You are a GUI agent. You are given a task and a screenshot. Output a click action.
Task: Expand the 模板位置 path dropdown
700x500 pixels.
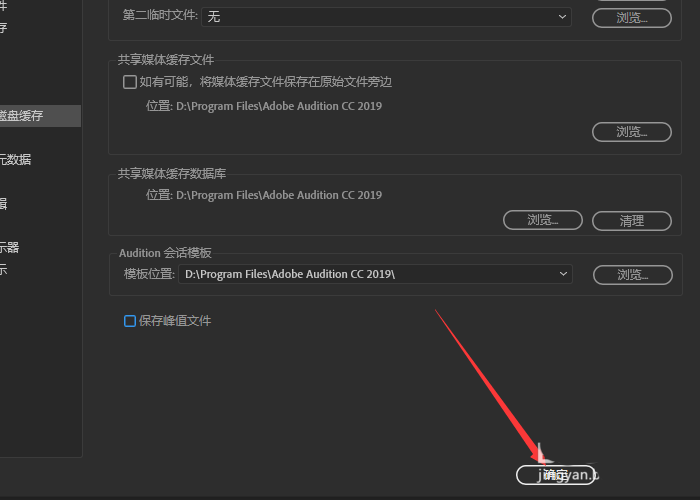pos(375,274)
